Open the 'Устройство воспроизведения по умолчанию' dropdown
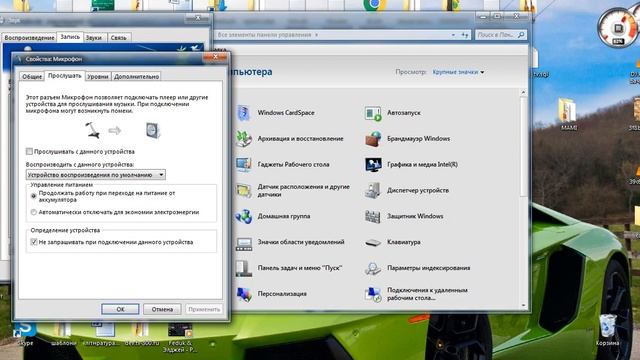This screenshot has height=360, width=640. coord(96,175)
